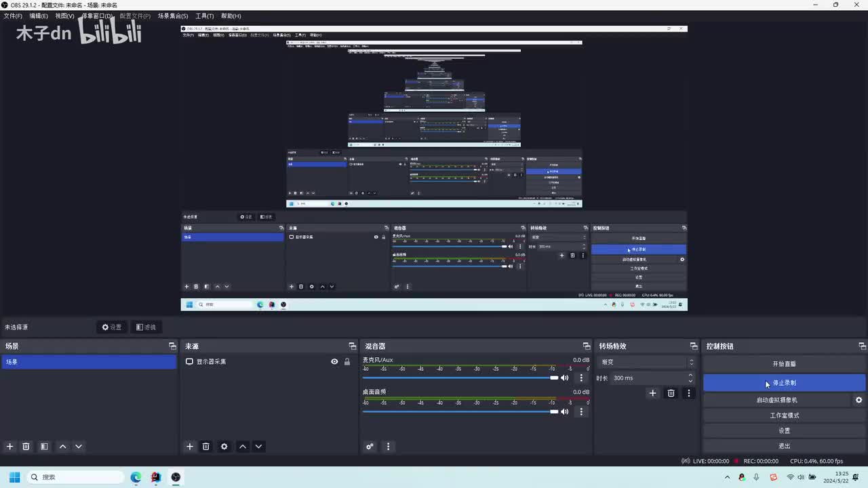The image size is (868, 488).
Task: Click the Windows taskbar 搜索 search box
Action: coord(75,477)
